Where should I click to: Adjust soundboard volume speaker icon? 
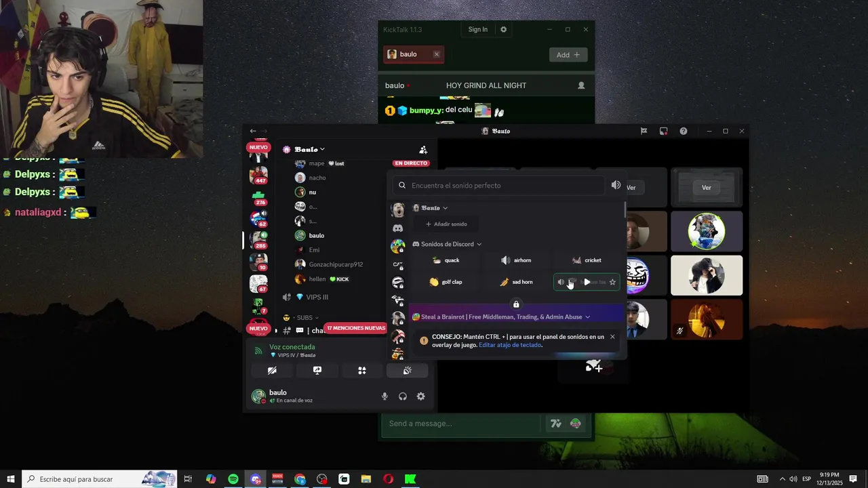click(616, 185)
